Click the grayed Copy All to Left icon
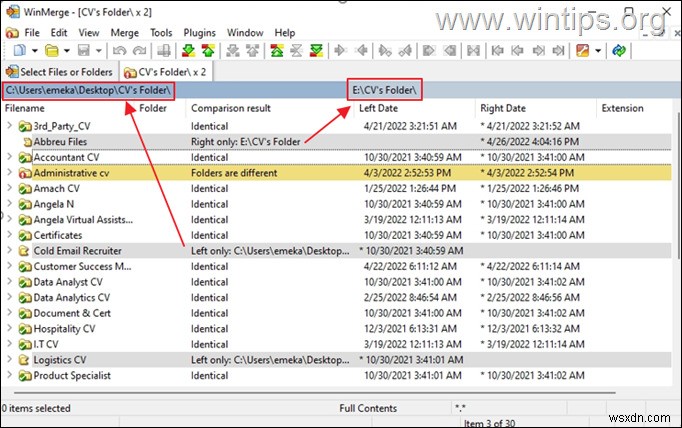The width and height of the screenshot is (682, 428). (449, 51)
